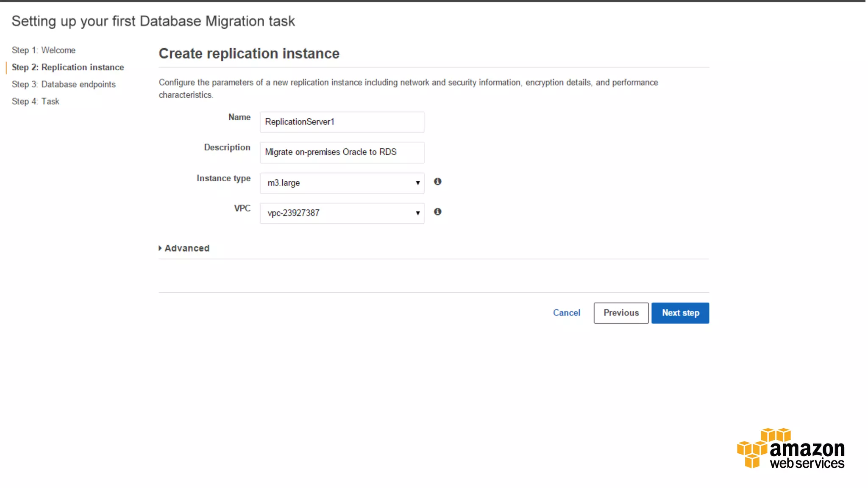The width and height of the screenshot is (868, 488).
Task: Go to Step 1: Welcome
Action: coord(44,50)
